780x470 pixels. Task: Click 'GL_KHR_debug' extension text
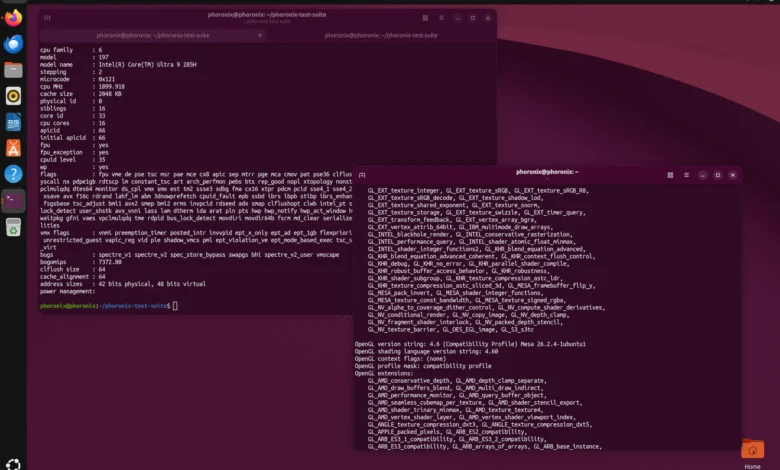coord(387,264)
